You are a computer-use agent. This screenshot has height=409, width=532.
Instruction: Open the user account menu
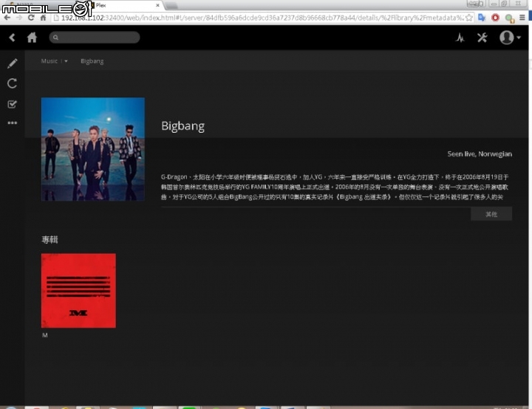510,38
